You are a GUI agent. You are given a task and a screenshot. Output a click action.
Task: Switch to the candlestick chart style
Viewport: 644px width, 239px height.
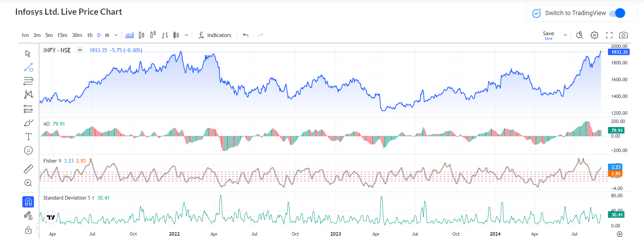pyautogui.click(x=141, y=35)
